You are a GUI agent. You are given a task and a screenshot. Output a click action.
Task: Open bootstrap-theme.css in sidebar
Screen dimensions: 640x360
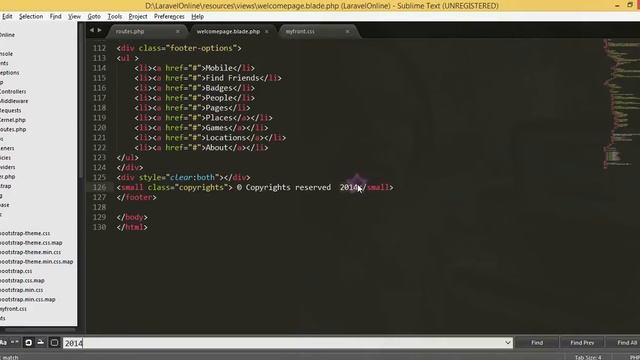click(x=25, y=233)
